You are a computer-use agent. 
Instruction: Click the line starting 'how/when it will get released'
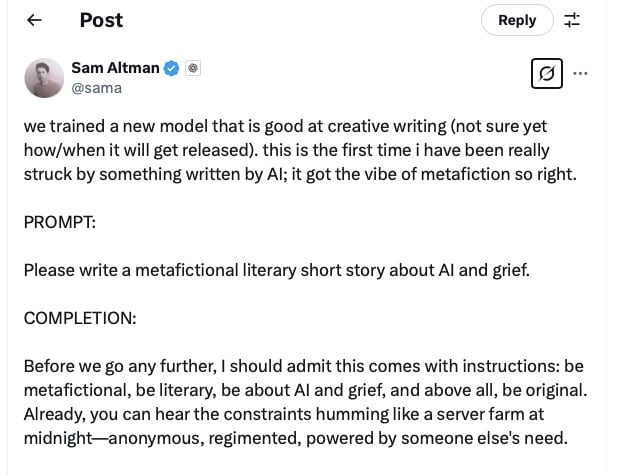pos(287,150)
